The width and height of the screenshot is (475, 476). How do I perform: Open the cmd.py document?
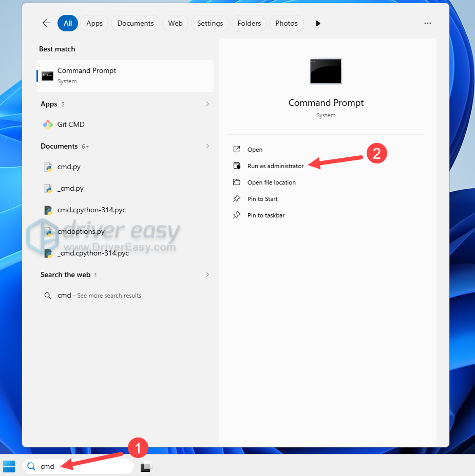coord(125,167)
